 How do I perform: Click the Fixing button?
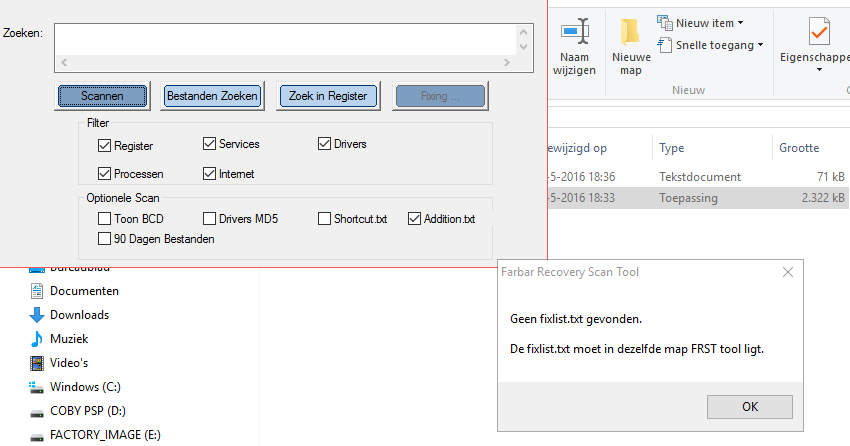(x=440, y=96)
